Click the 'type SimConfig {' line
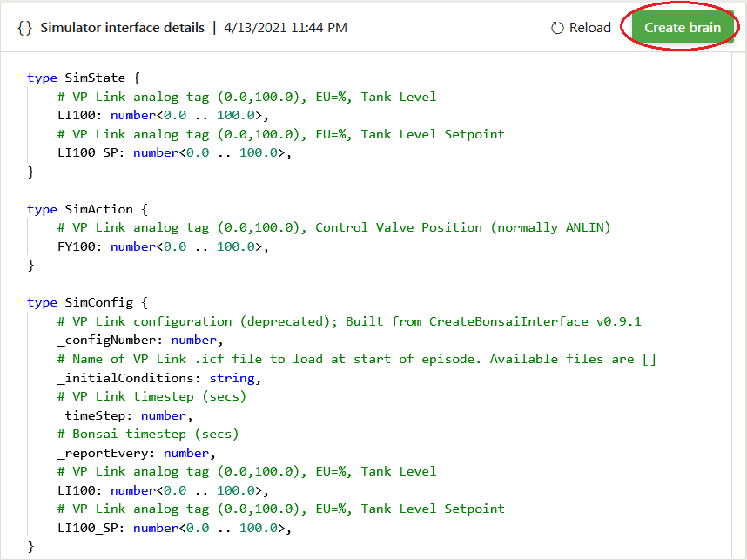This screenshot has width=747, height=560. coord(88,302)
